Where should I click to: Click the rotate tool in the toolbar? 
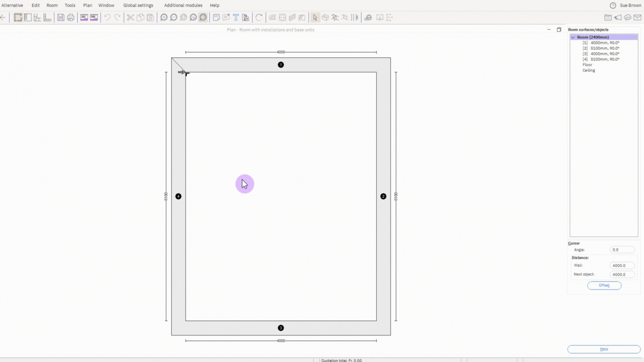[259, 17]
